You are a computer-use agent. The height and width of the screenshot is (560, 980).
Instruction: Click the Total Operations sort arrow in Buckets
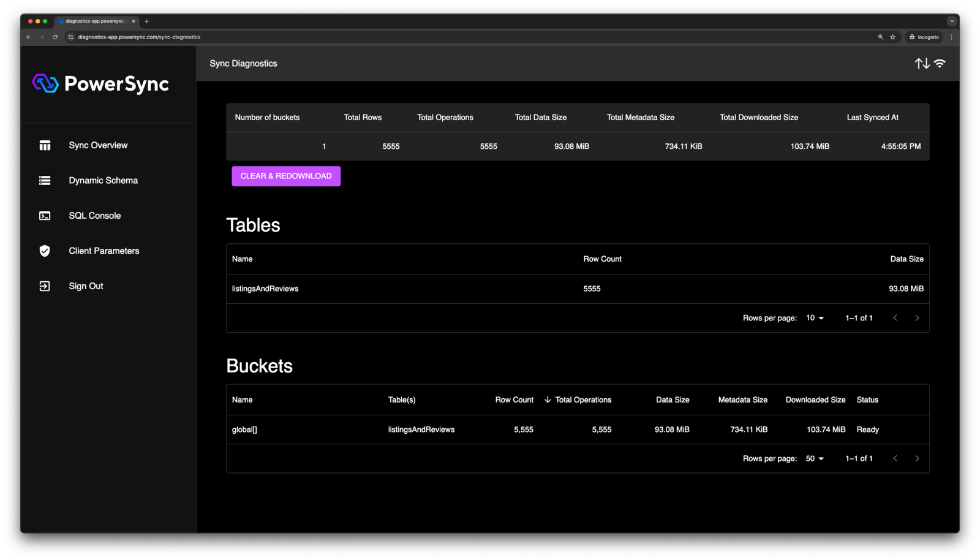pos(548,399)
